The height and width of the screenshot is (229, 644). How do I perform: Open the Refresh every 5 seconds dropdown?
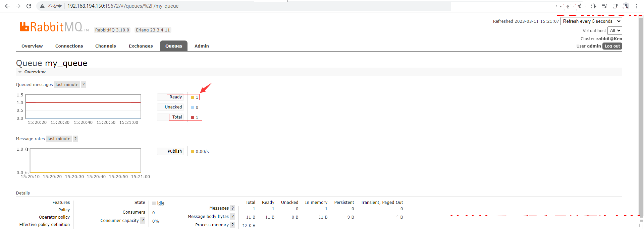pyautogui.click(x=591, y=21)
